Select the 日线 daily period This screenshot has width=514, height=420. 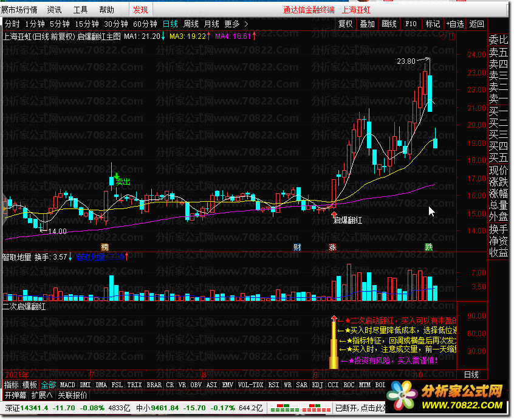171,24
